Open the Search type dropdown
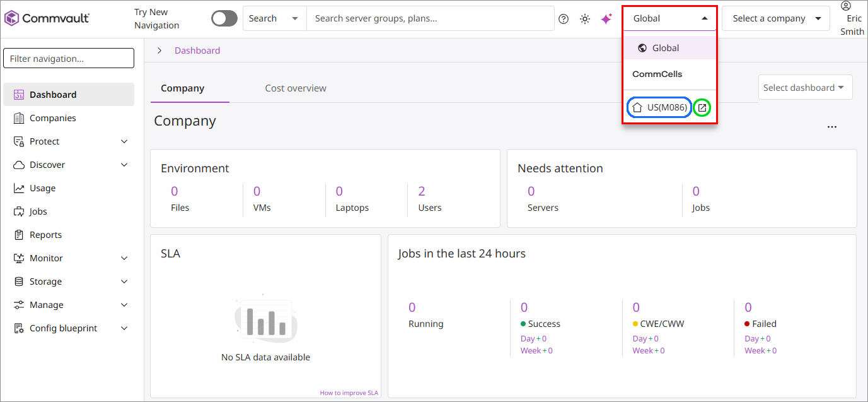The height and width of the screenshot is (402, 868). [274, 18]
